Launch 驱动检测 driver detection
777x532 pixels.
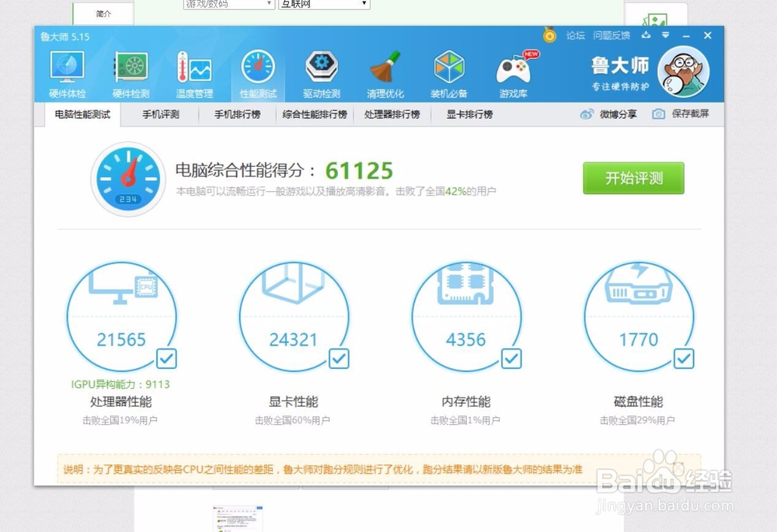click(321, 72)
